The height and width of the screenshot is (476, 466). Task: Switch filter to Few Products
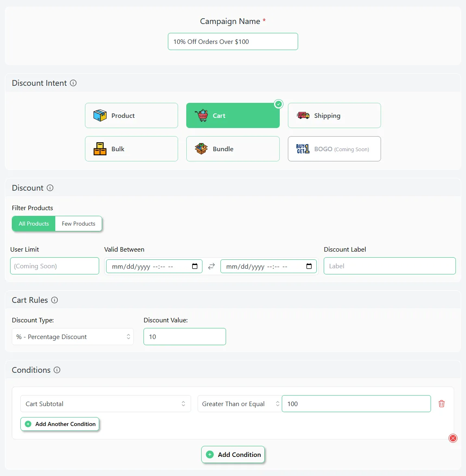[x=78, y=224]
